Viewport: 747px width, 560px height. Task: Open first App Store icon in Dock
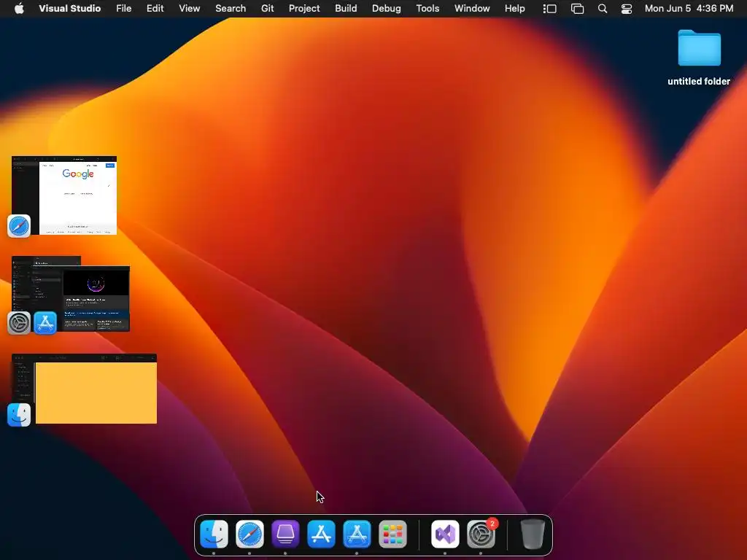[x=321, y=534]
